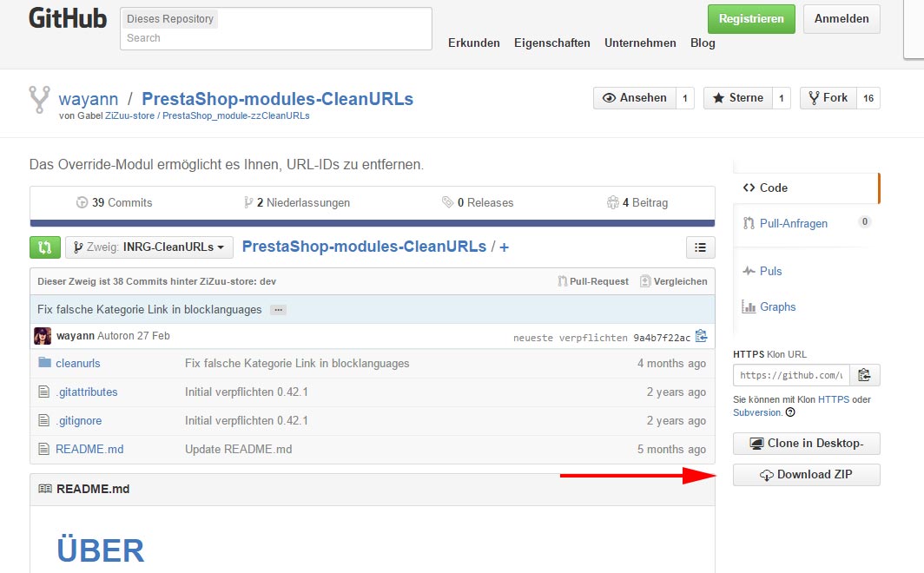The height and width of the screenshot is (573, 924).
Task: View the 39 Commits link
Action: pos(115,202)
